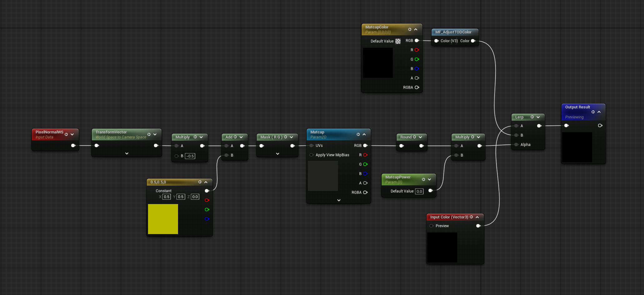Click the blue B output pin on MatcapColor

click(x=416, y=68)
